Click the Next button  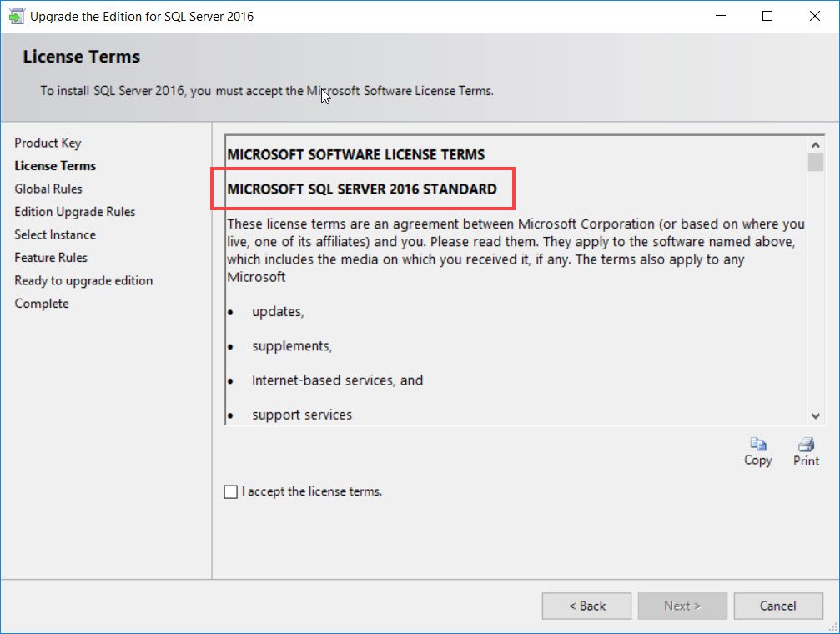(682, 606)
